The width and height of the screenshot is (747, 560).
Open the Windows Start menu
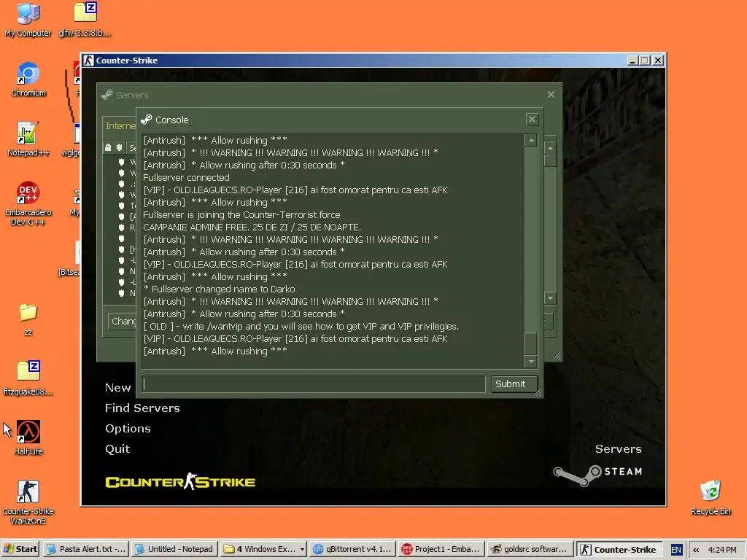click(20, 549)
